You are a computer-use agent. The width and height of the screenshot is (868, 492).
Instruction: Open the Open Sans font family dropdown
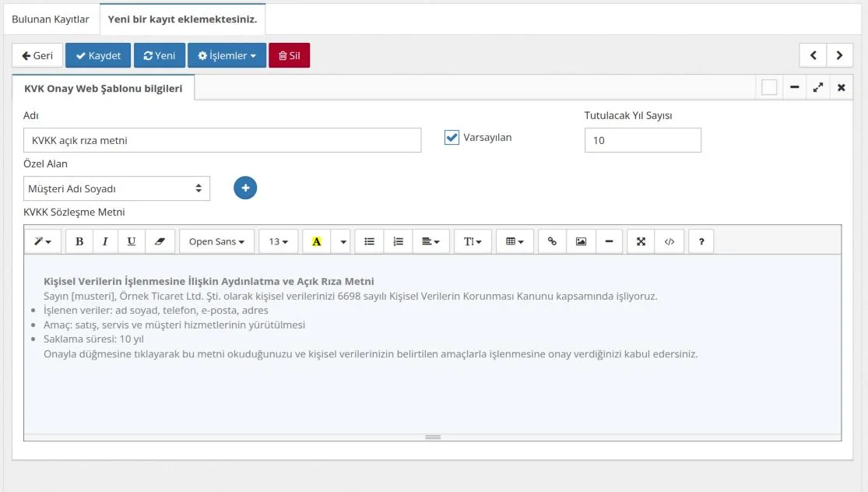click(x=216, y=241)
